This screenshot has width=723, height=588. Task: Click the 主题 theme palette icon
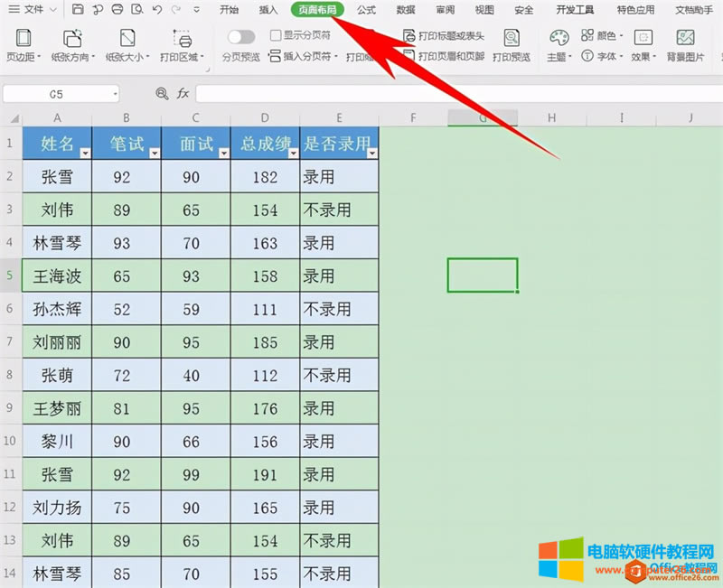click(x=560, y=38)
